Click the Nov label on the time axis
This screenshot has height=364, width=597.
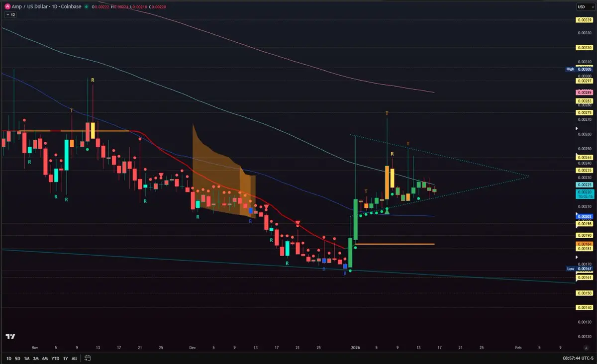[34, 348]
